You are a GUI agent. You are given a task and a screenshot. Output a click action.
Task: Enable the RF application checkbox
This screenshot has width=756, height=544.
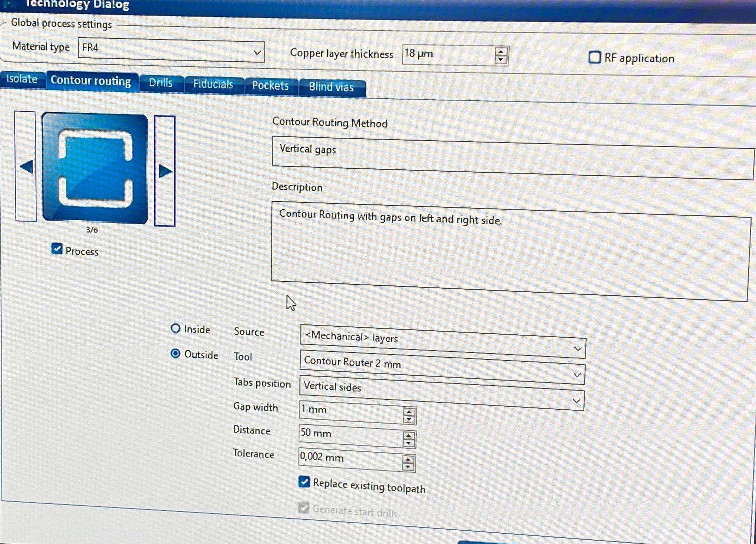[594, 58]
